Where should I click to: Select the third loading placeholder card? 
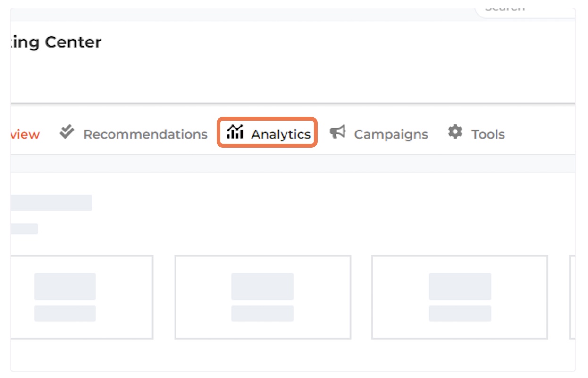click(x=460, y=297)
